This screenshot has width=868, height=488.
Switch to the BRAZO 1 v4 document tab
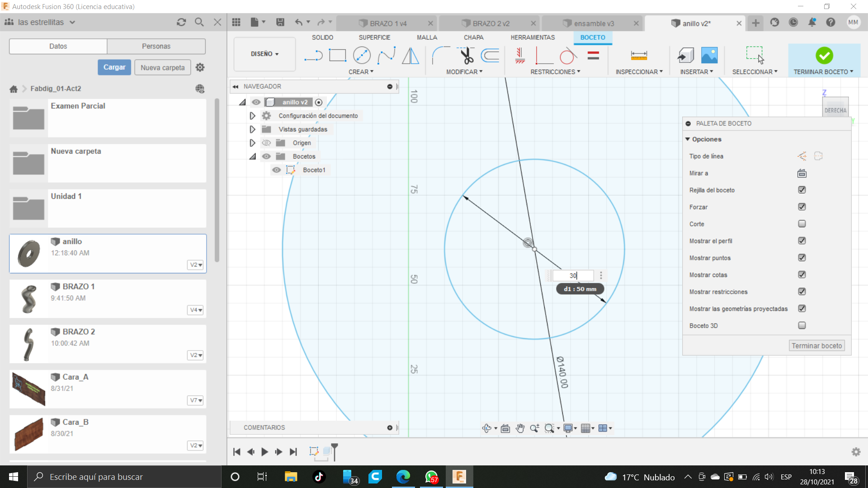point(388,23)
